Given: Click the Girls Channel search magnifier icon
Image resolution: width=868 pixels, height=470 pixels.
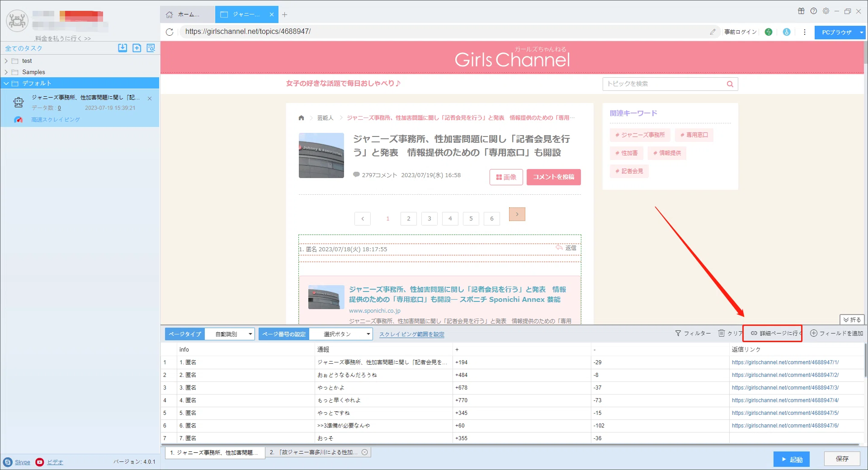Looking at the screenshot, I should coord(730,84).
